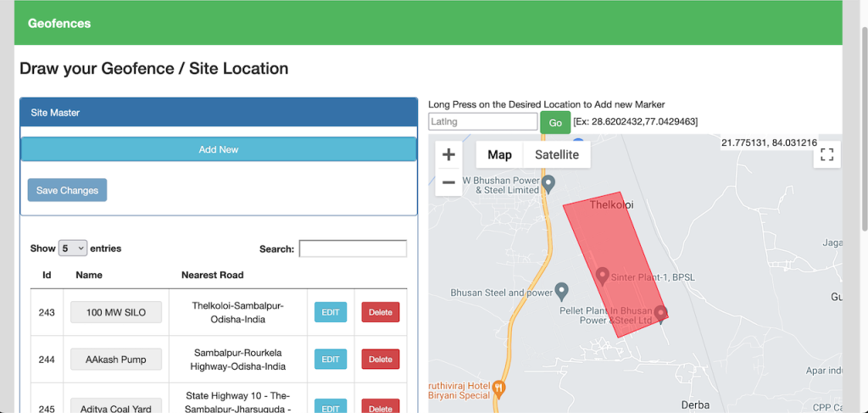Click the Sinter Plant-1 BPSL map marker
Screen dimensions: 868x413
(x=602, y=276)
